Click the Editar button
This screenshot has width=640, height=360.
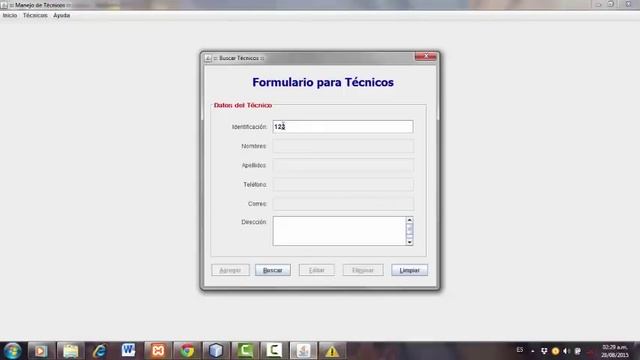[x=317, y=270]
